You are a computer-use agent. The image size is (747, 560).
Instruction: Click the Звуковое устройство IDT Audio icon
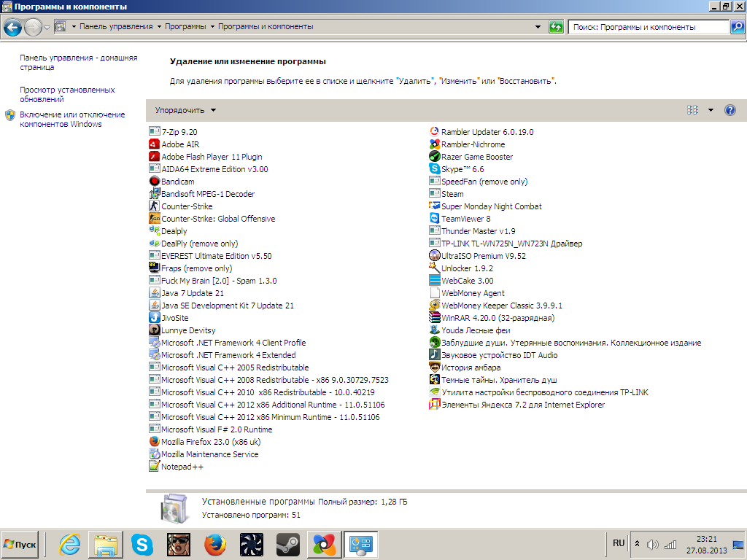pyautogui.click(x=434, y=355)
